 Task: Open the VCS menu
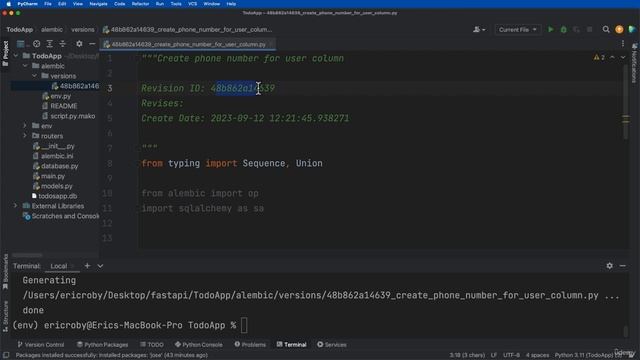coord(192,4)
